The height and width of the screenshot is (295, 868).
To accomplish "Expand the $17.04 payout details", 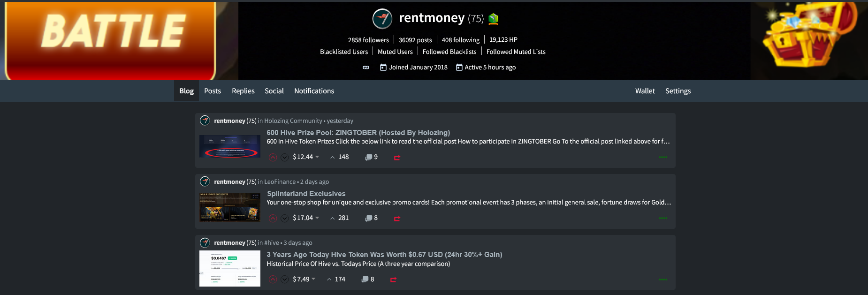I will 317,218.
